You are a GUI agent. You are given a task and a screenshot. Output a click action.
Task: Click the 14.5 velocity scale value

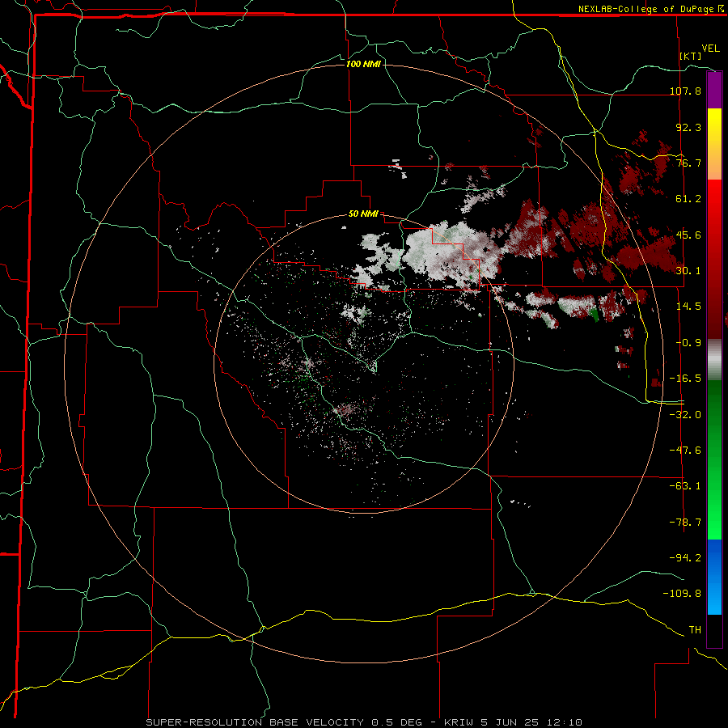click(688, 307)
